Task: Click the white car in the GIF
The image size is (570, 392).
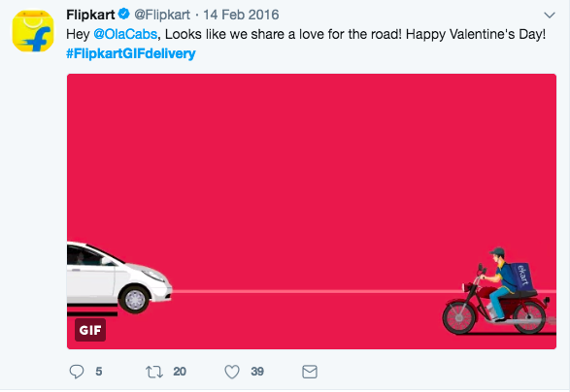Action: [x=118, y=278]
